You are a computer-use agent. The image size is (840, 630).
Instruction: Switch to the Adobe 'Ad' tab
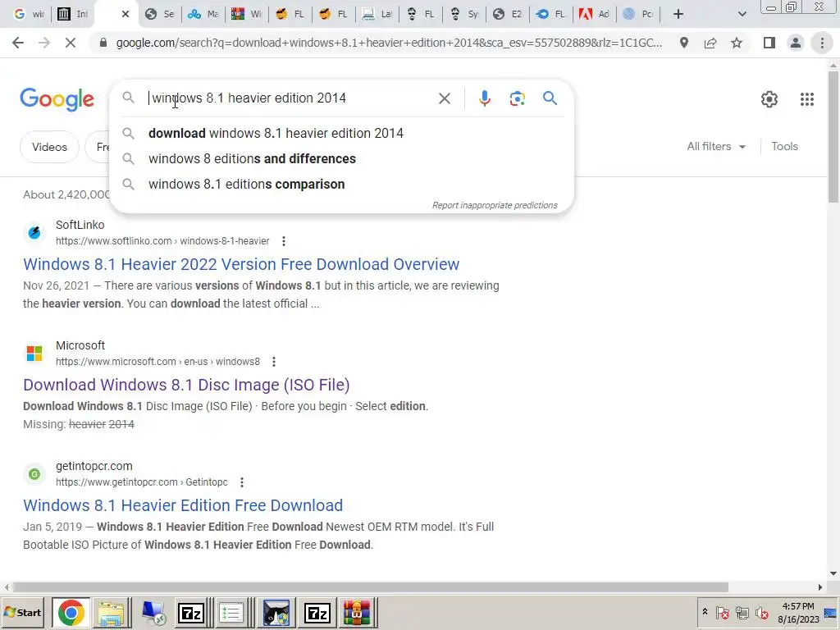click(x=594, y=14)
